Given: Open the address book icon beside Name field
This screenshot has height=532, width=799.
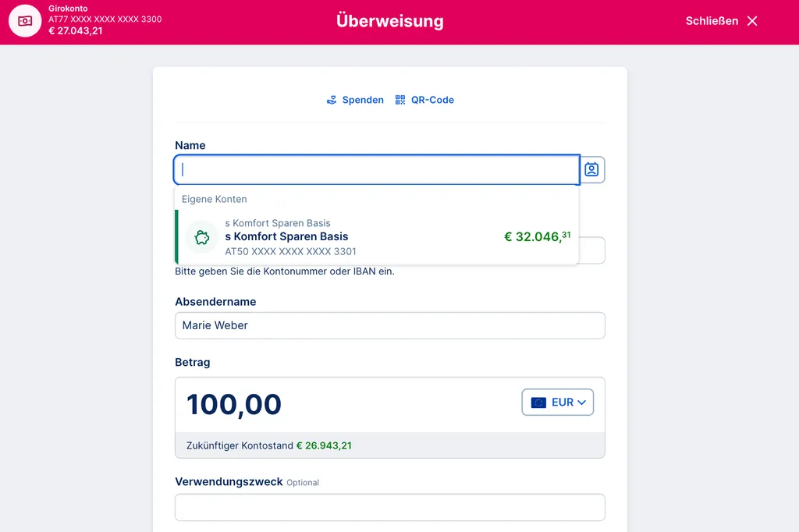Looking at the screenshot, I should pos(591,169).
